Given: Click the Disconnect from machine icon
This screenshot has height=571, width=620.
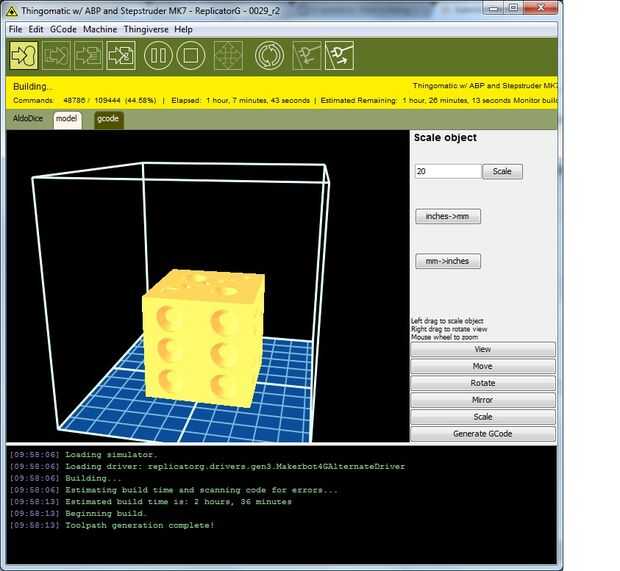Looking at the screenshot, I should click(x=339, y=55).
